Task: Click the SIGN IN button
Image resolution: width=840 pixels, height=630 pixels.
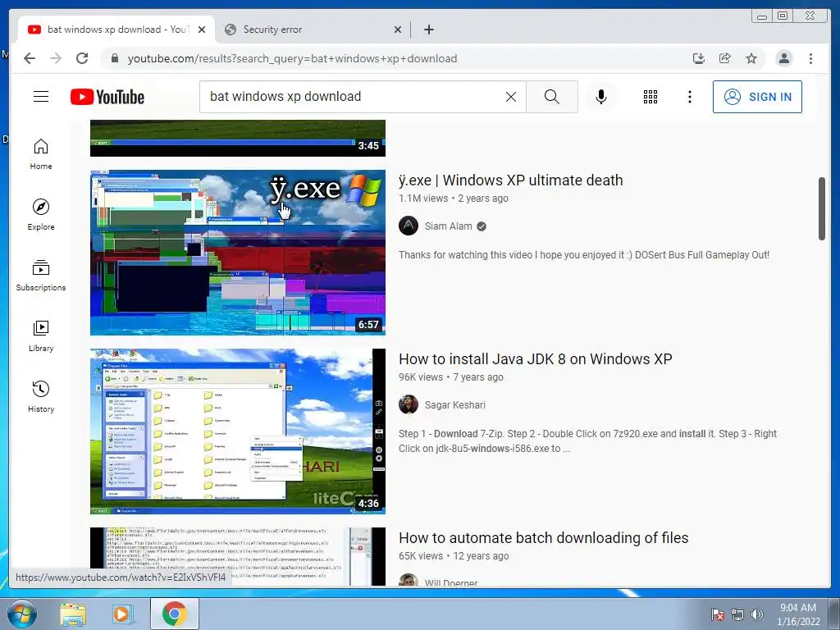Action: [x=757, y=97]
